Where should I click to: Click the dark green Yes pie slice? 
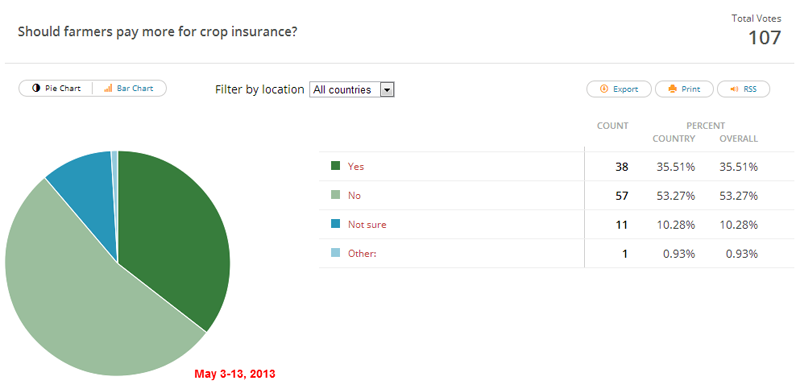click(173, 235)
